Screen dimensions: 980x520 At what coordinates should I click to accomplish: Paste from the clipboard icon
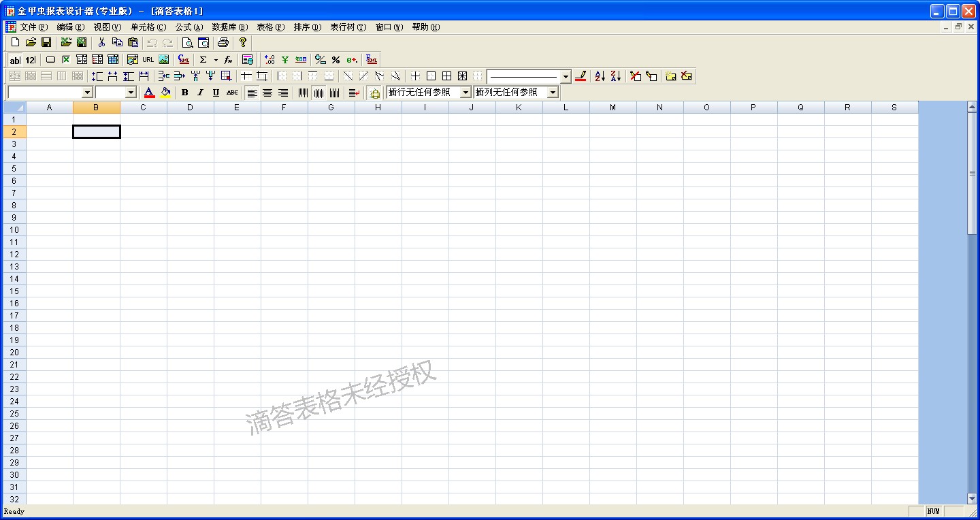[x=133, y=42]
